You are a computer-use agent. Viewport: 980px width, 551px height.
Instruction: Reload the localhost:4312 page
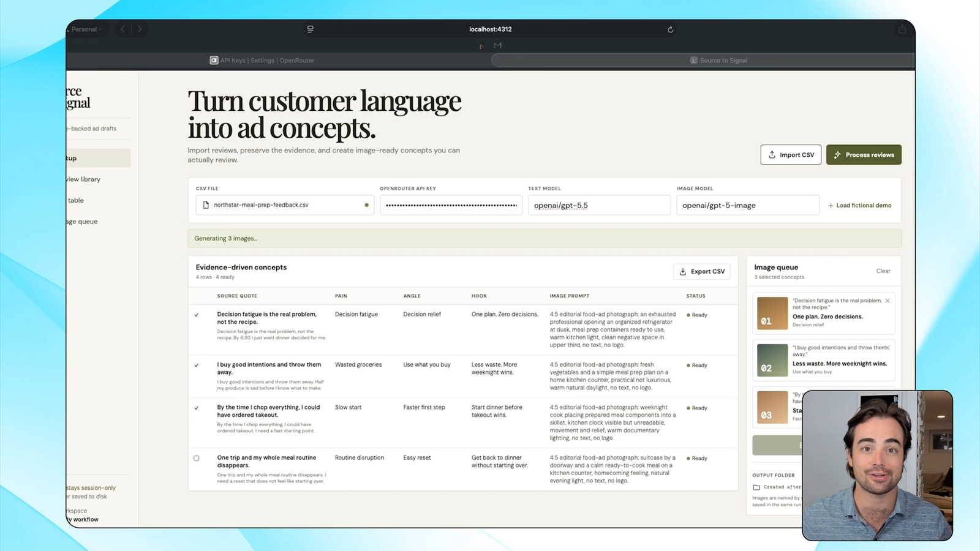(x=670, y=29)
